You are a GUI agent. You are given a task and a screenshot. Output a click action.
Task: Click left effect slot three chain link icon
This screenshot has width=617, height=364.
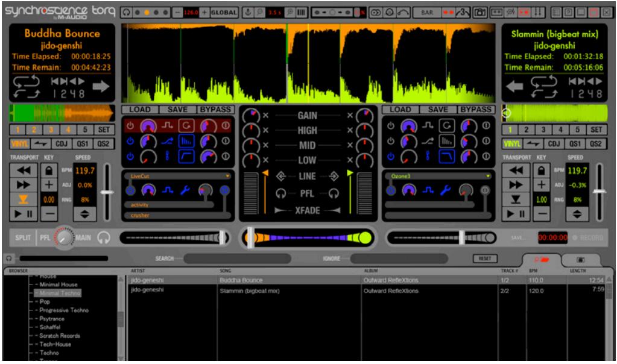pos(167,157)
